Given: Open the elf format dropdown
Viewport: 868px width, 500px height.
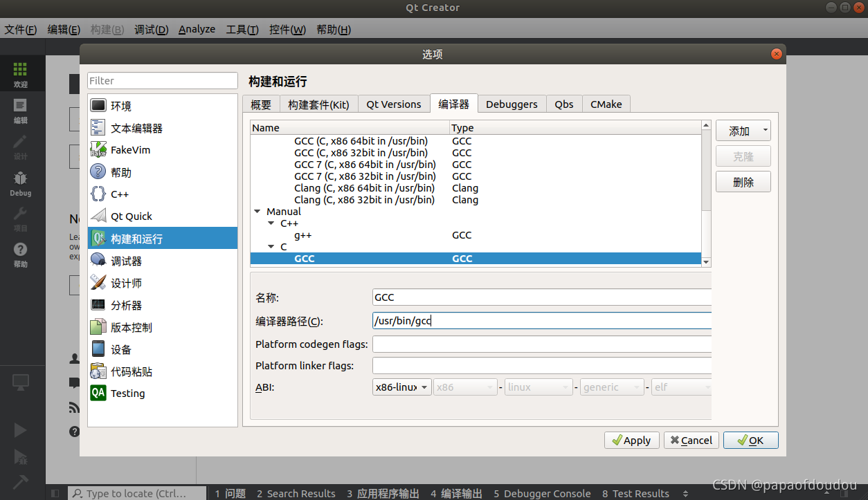Looking at the screenshot, I should point(681,387).
